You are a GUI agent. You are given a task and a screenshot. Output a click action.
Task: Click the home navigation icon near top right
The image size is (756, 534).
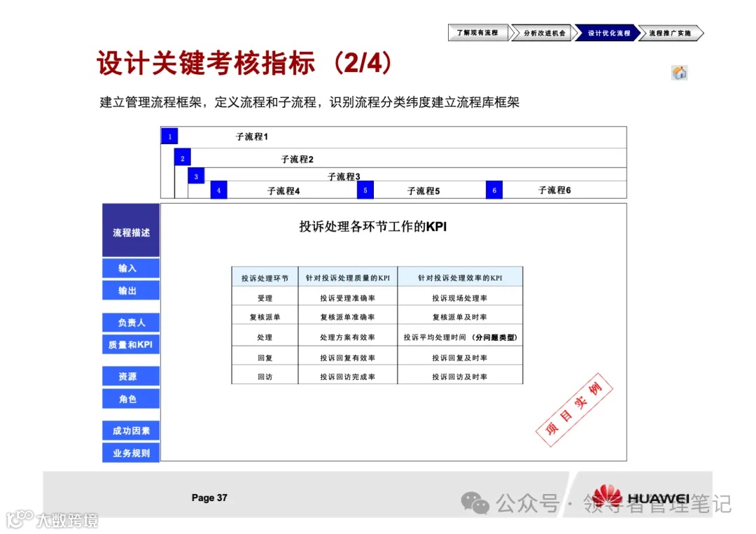pyautogui.click(x=678, y=72)
